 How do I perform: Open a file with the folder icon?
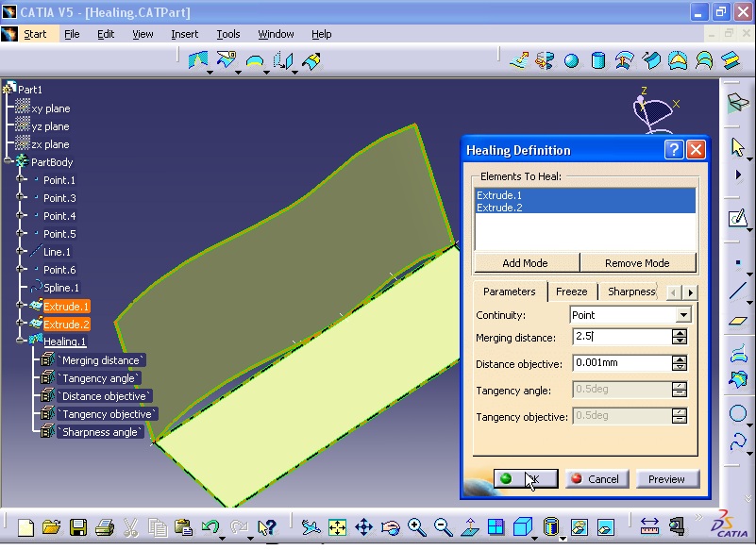pos(51,527)
